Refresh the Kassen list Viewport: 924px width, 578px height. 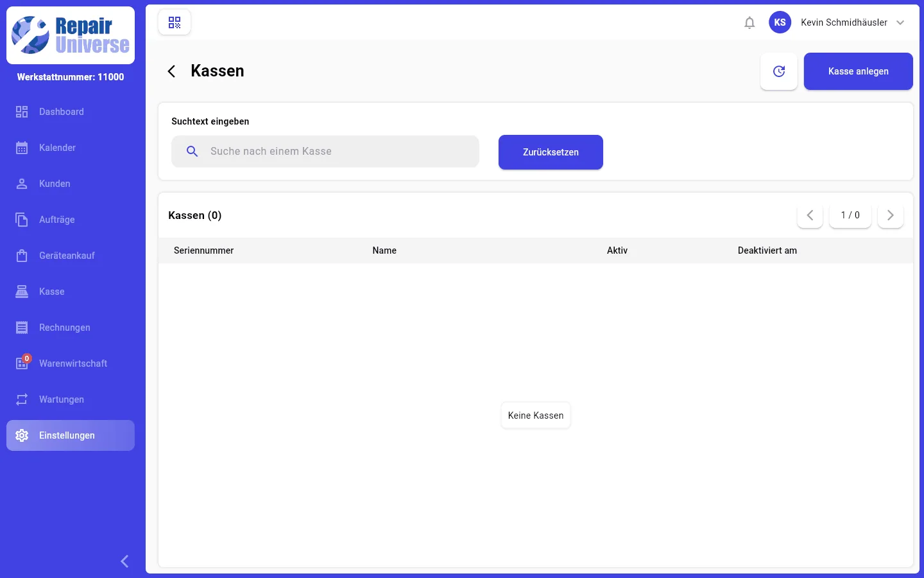pyautogui.click(x=779, y=71)
